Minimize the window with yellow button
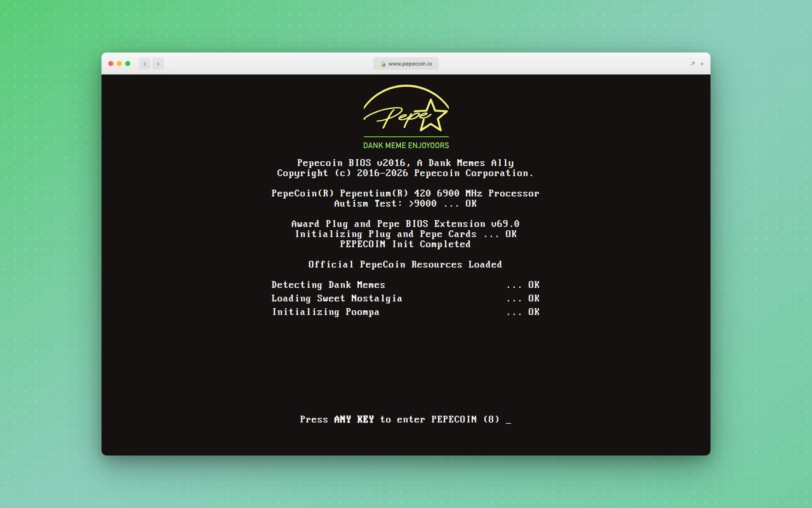The height and width of the screenshot is (508, 812). pos(119,63)
